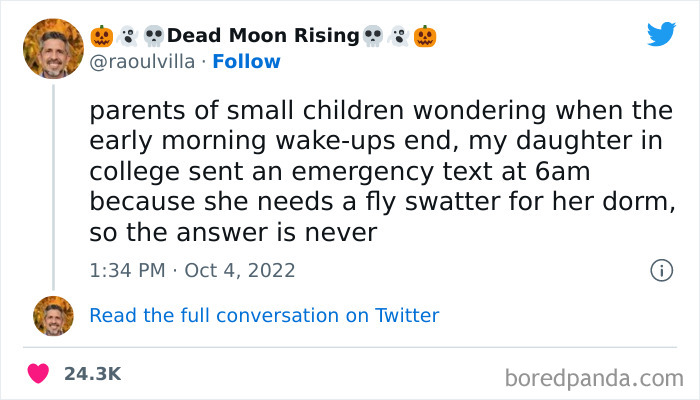
Task: Click the small avatar beside Read the full conversation
Action: point(53,315)
